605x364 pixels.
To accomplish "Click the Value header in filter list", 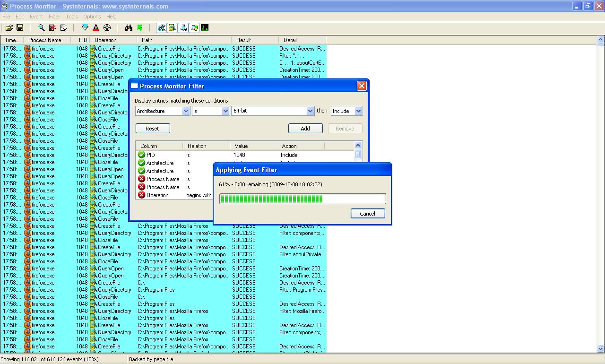I will click(x=254, y=146).
